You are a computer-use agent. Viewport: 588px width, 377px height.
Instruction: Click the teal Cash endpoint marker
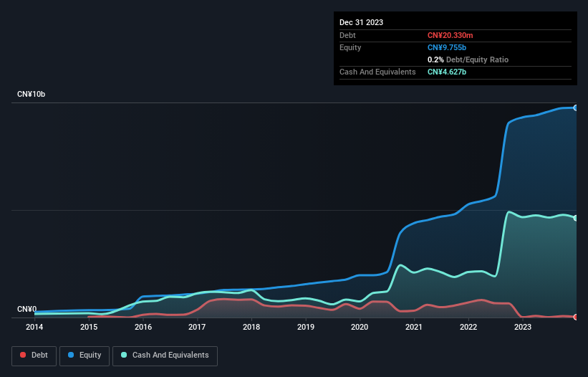pos(576,218)
